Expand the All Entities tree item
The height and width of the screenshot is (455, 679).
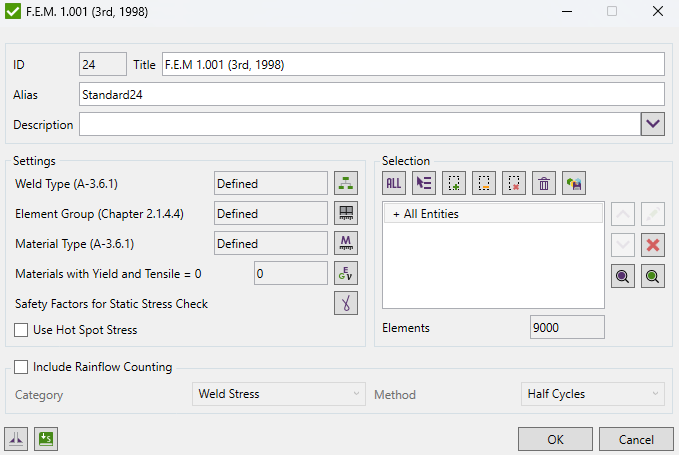point(396,214)
